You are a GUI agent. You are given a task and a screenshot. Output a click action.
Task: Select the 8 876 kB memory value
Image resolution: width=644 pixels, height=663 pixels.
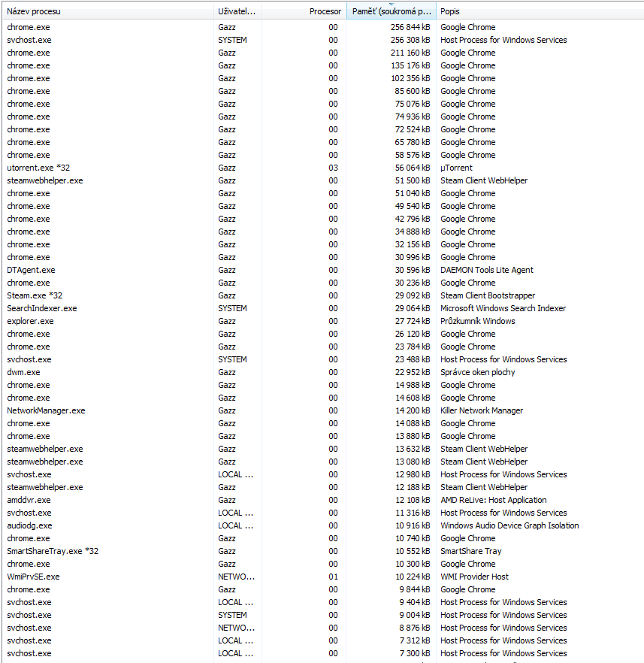point(415,628)
